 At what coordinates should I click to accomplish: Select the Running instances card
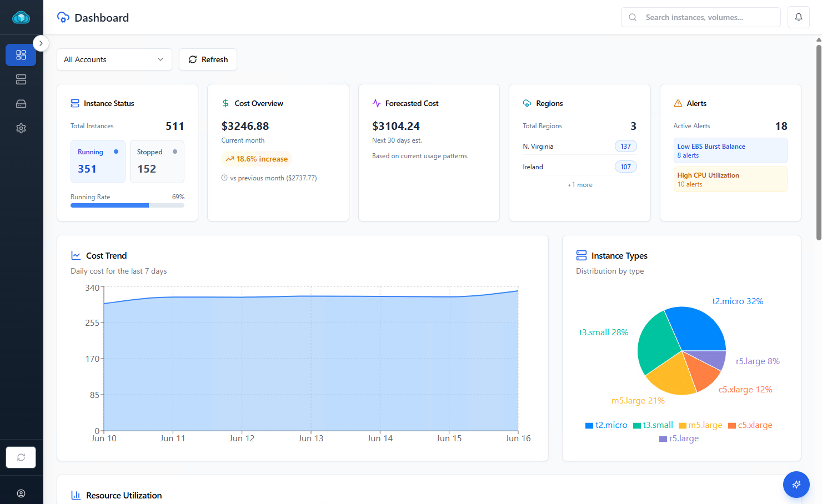coord(98,161)
